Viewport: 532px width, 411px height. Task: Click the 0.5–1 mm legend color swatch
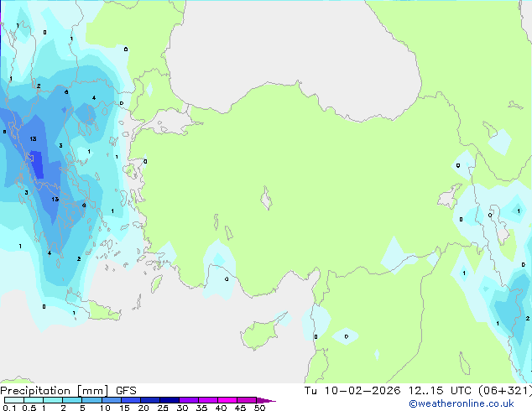tap(34, 400)
